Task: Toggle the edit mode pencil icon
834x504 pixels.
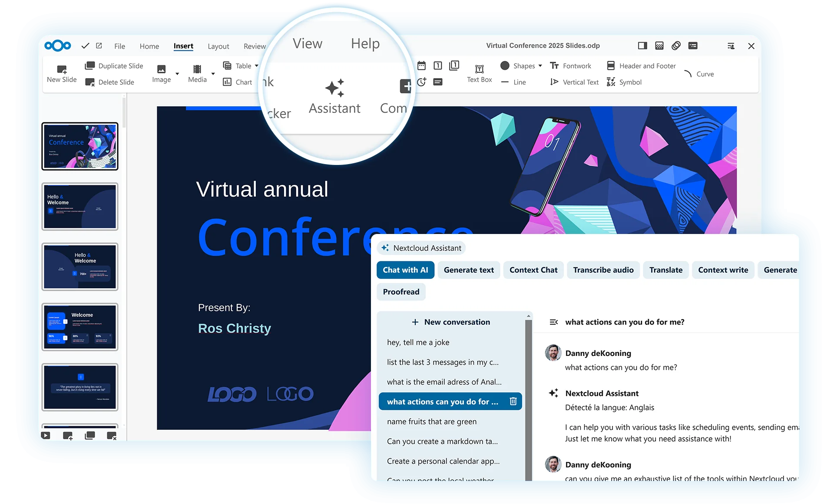Action: coord(99,46)
